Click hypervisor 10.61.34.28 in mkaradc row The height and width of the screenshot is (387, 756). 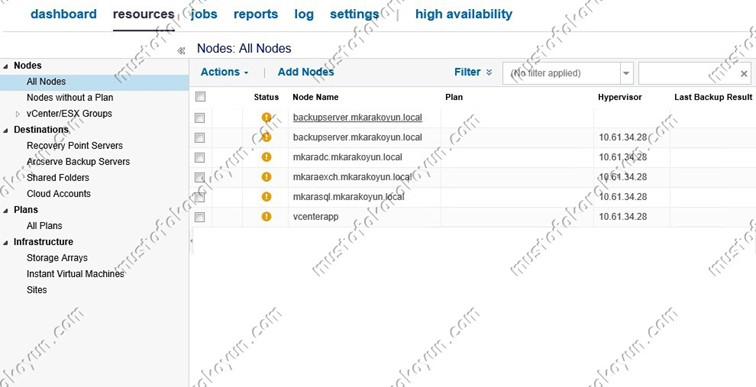pos(623,157)
